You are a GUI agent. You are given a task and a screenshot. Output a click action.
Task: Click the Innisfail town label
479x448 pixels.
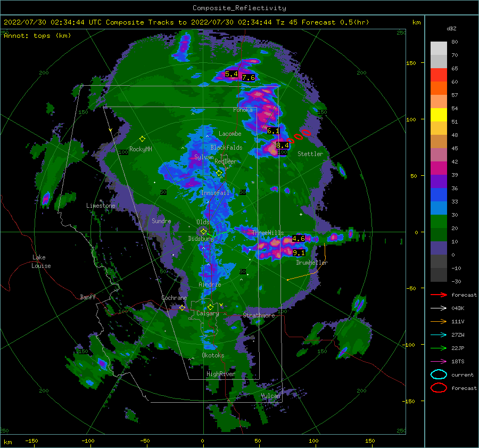(215, 193)
